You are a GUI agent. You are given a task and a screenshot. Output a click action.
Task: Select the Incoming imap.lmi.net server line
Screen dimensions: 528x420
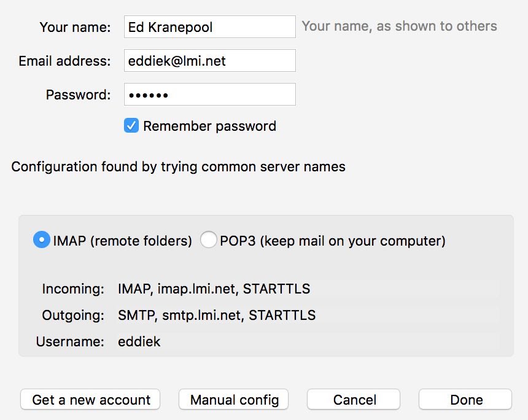[214, 289]
